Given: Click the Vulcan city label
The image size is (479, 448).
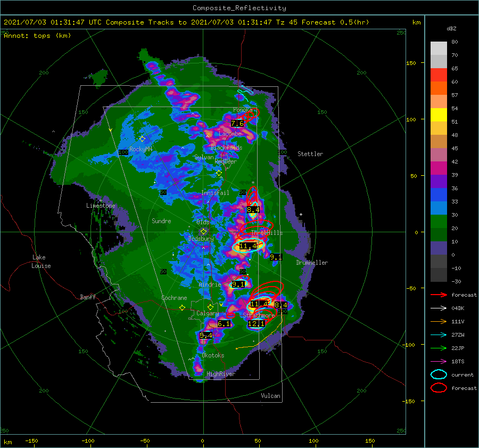Looking at the screenshot, I should point(270,396).
